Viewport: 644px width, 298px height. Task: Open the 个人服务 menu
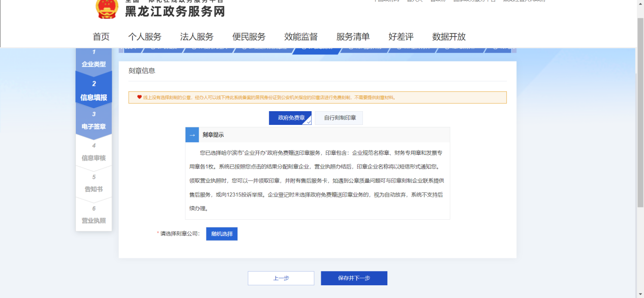click(x=144, y=37)
